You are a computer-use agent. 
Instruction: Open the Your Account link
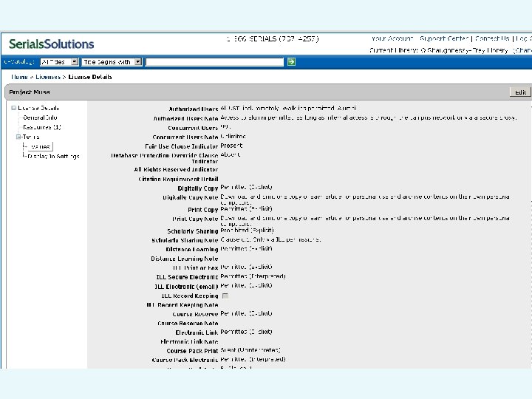pos(392,38)
